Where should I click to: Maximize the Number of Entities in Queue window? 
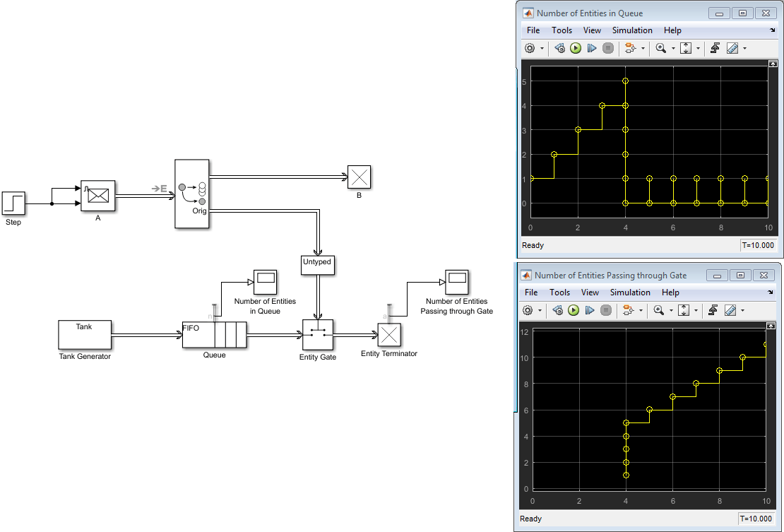743,13
